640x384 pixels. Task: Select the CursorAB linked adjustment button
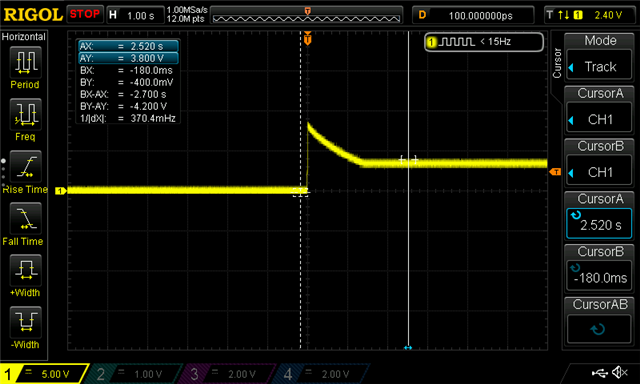click(x=600, y=329)
